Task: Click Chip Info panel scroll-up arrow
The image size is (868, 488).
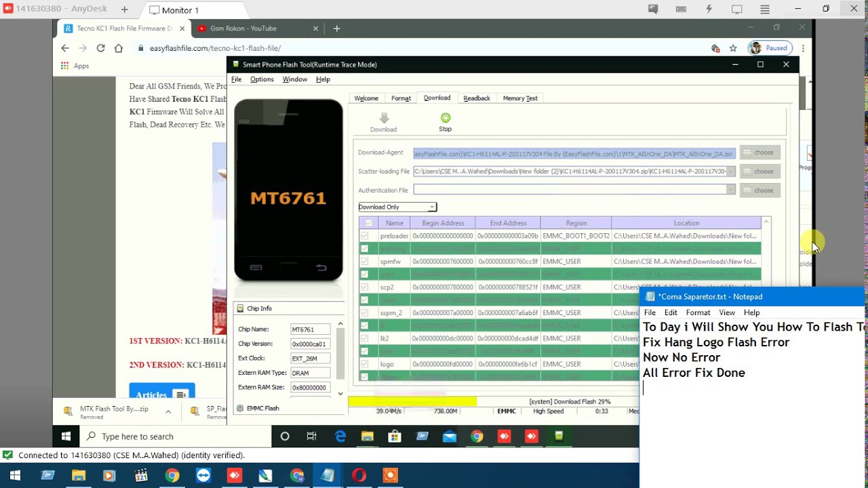Action: [x=340, y=324]
